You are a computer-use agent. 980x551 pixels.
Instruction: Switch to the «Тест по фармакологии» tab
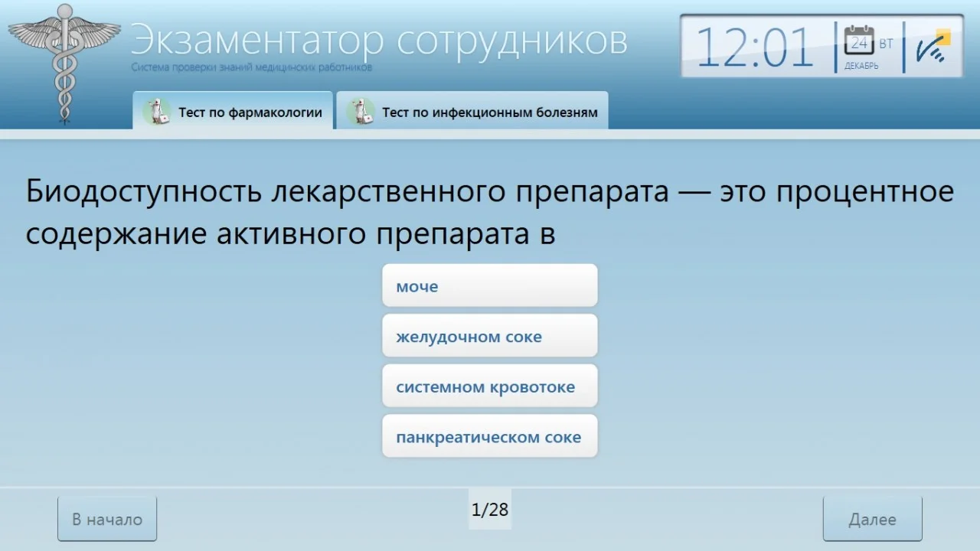click(249, 112)
